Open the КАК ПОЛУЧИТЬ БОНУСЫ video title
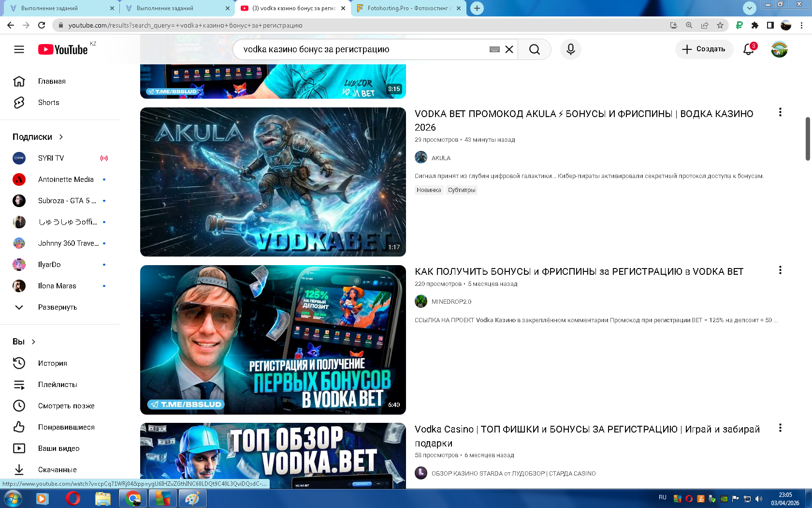 pyautogui.click(x=579, y=271)
